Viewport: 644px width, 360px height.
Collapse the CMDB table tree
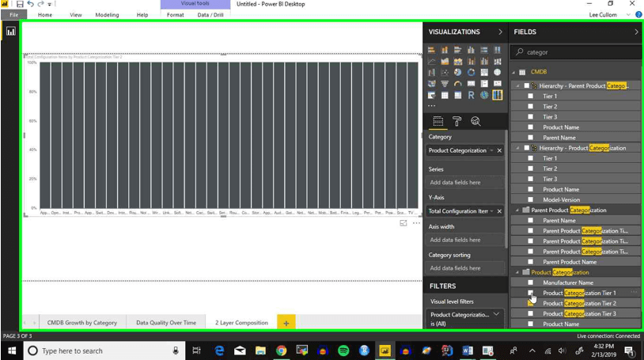point(513,72)
